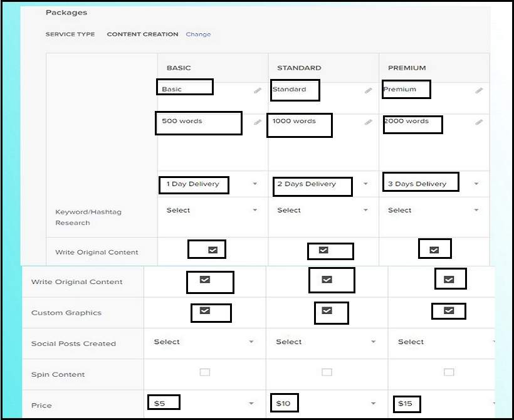The image size is (514, 420).
Task: Click pencil icon next to 500 words description
Action: [x=257, y=122]
